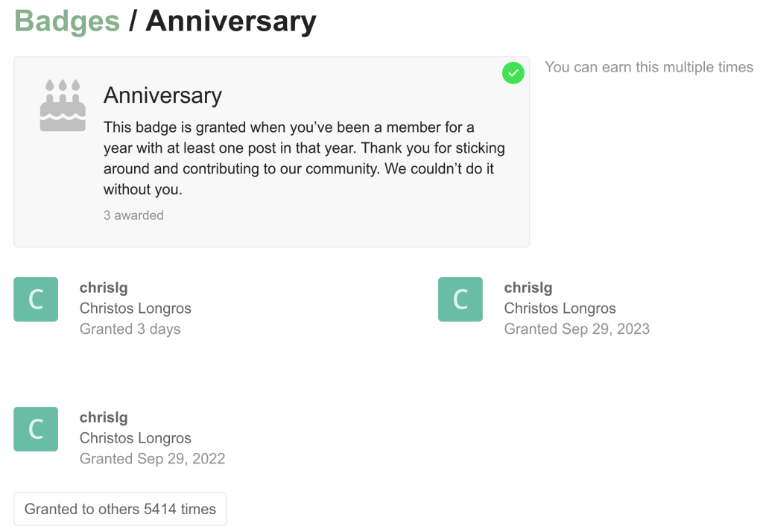
Task: Click chrislg username granted 3 days ago
Action: point(104,288)
